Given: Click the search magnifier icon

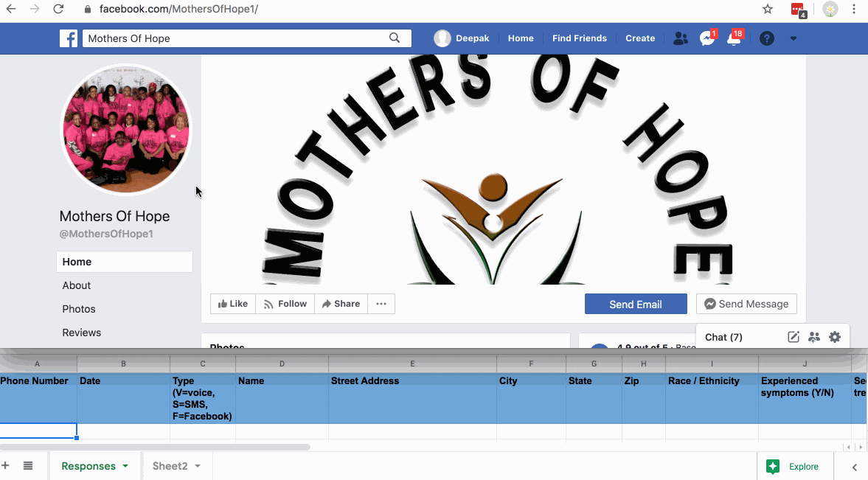Looking at the screenshot, I should click(x=395, y=38).
